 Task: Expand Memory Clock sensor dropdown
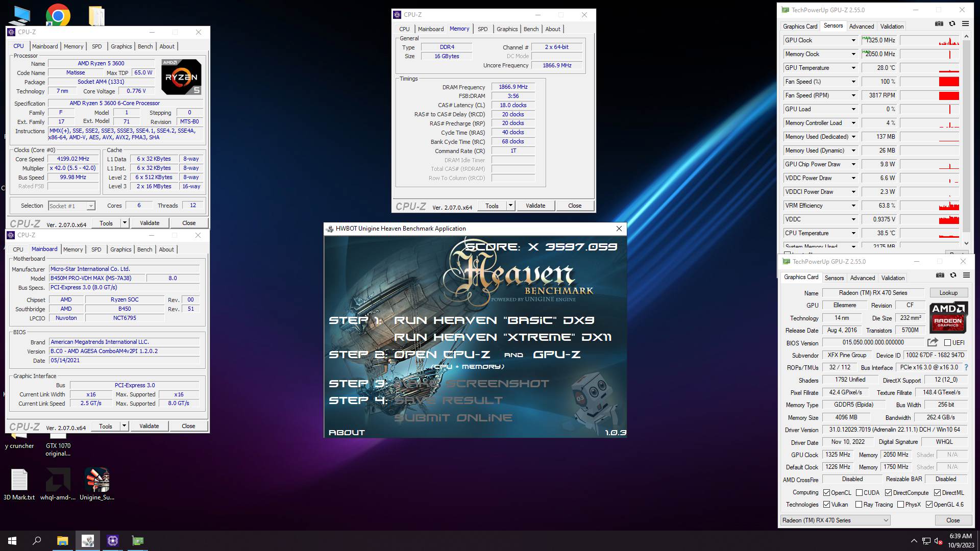[853, 54]
